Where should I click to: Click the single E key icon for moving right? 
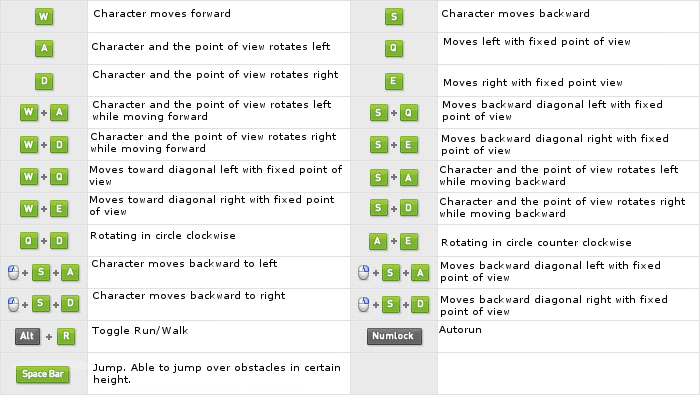394,81
